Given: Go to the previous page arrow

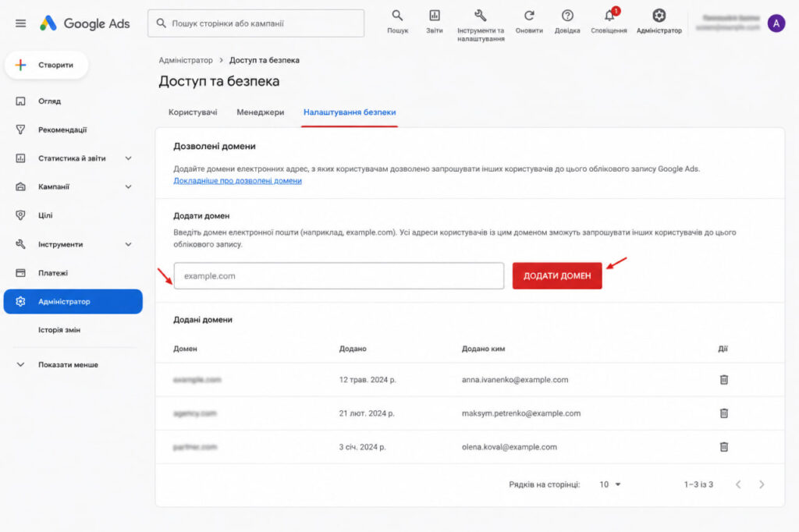Looking at the screenshot, I should click(x=738, y=484).
